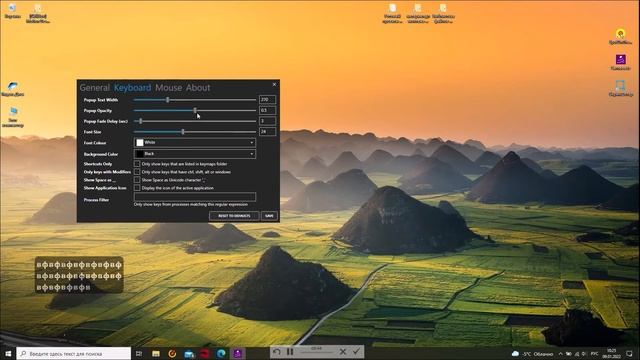
Task: Confirm the recording with the checkmark icon
Action: [x=356, y=351]
